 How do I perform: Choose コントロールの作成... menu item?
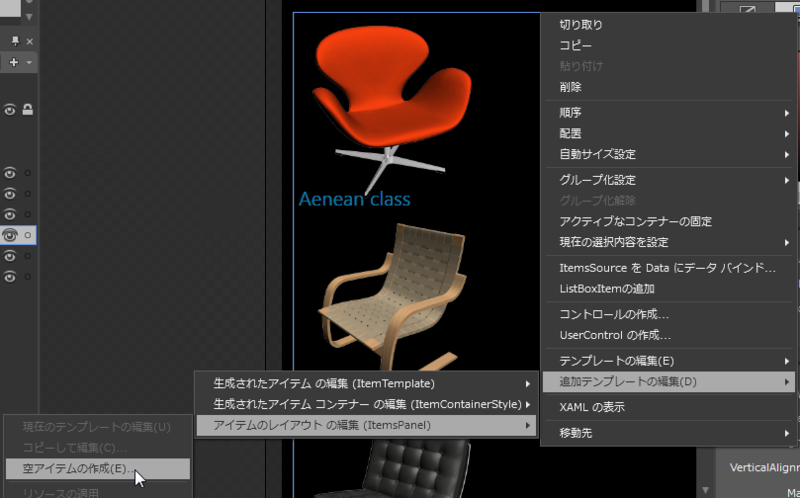669,314
